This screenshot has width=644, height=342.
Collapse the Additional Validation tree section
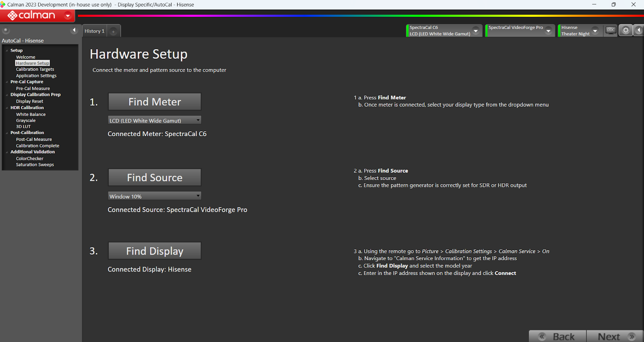(x=7, y=152)
